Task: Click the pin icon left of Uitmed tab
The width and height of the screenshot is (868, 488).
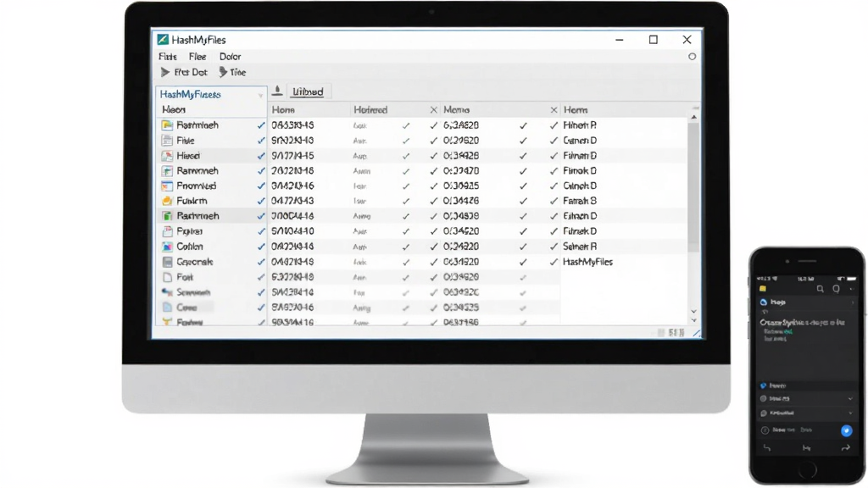Action: click(x=277, y=91)
